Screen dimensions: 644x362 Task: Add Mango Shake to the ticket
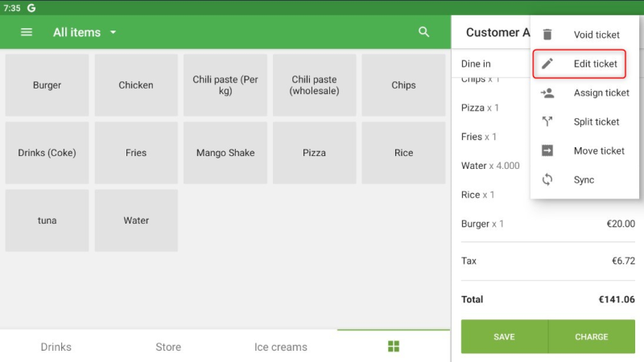point(225,153)
